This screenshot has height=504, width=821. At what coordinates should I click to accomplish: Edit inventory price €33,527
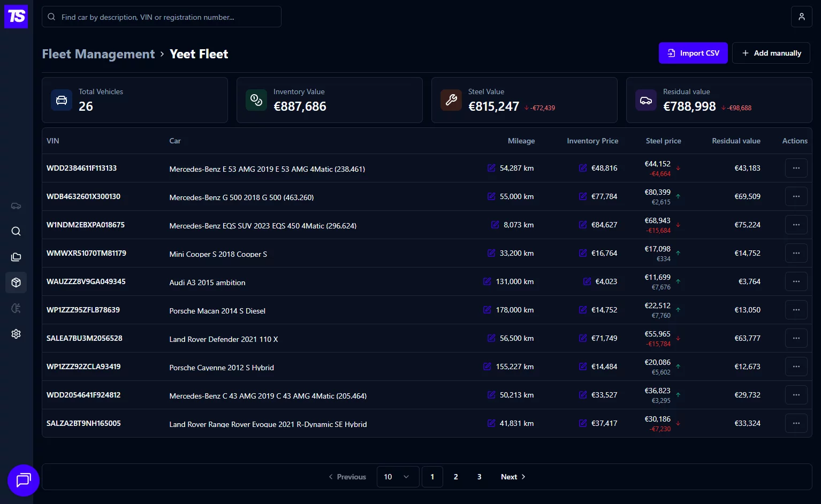click(x=583, y=395)
